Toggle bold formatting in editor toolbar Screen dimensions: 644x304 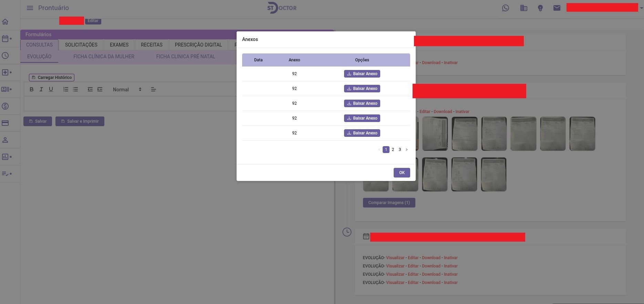[31, 89]
